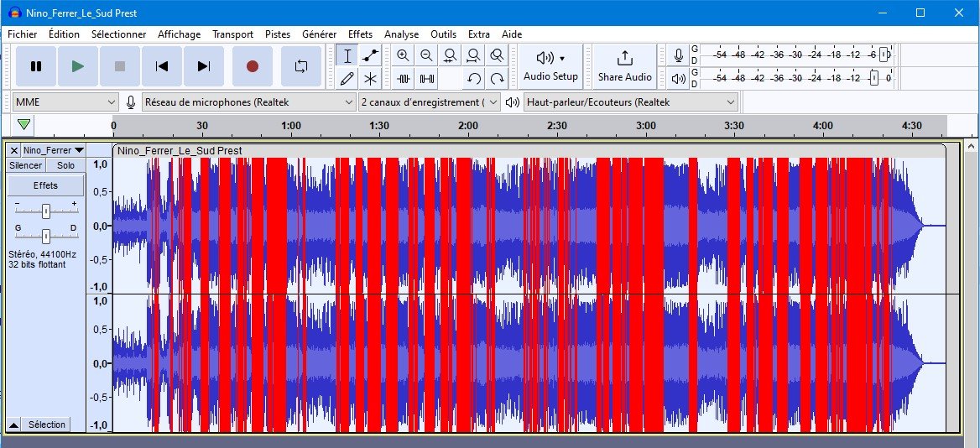Click the Zoom Out magnifier
This screenshot has height=448, width=980.
coord(426,55)
